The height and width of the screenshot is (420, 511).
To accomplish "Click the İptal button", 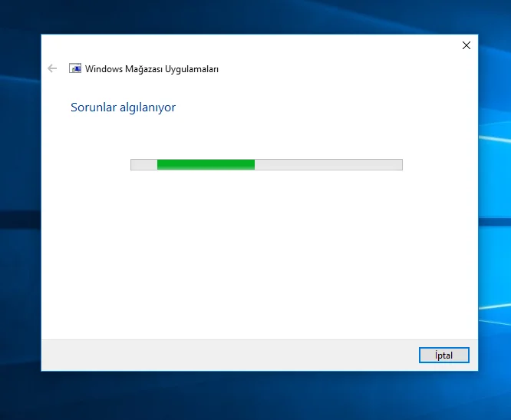I will point(444,355).
